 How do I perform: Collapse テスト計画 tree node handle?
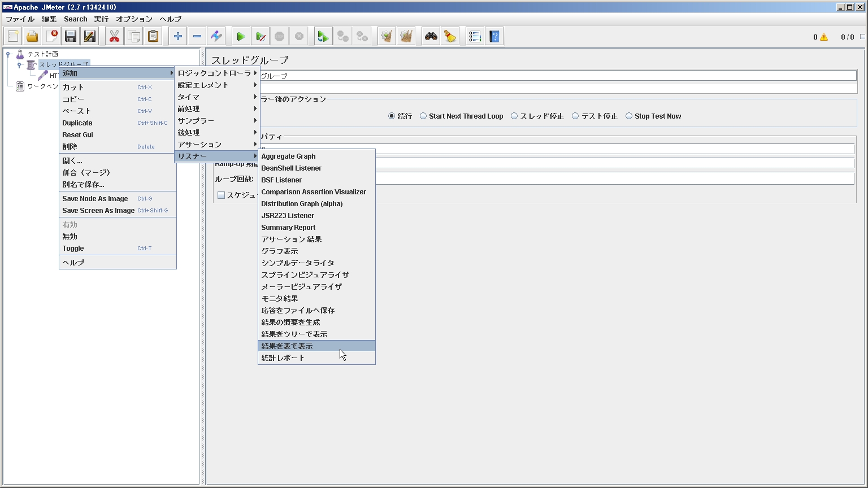coord(8,54)
